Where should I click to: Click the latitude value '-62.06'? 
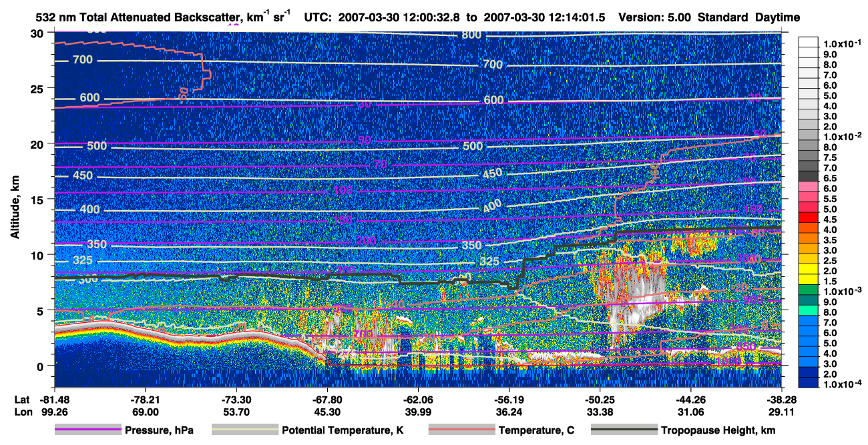point(417,400)
